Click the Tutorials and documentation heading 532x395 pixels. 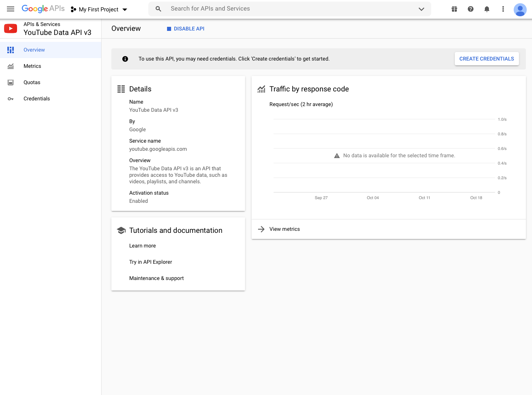click(x=176, y=230)
